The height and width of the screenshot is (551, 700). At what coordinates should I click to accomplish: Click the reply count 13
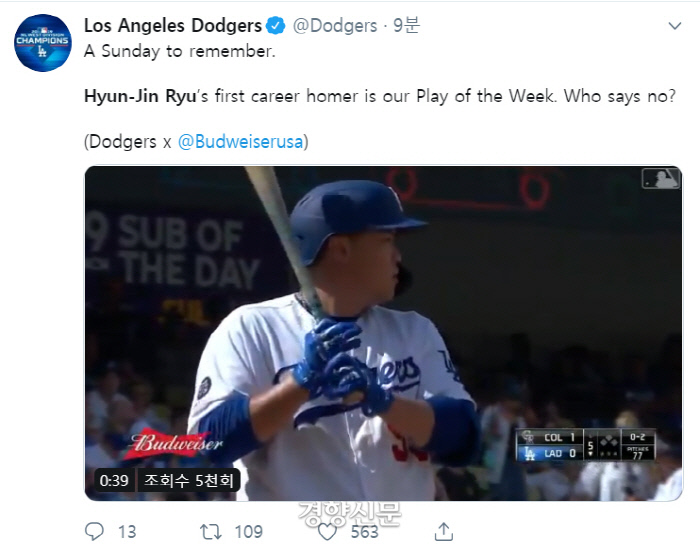coord(127,531)
